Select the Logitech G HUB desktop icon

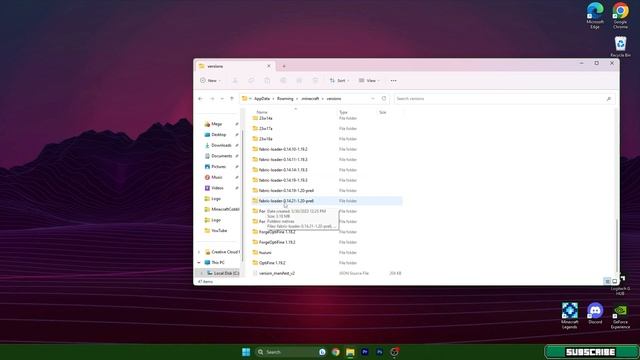[x=620, y=285]
